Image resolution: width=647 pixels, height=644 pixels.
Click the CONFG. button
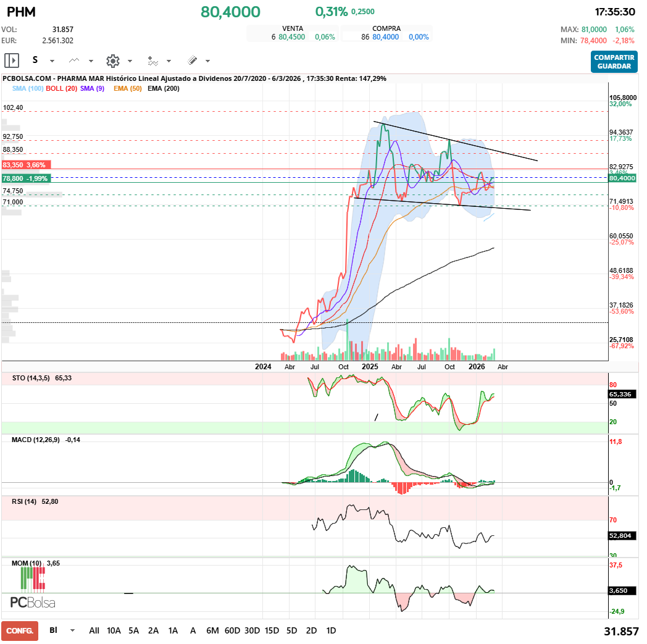[x=20, y=630]
